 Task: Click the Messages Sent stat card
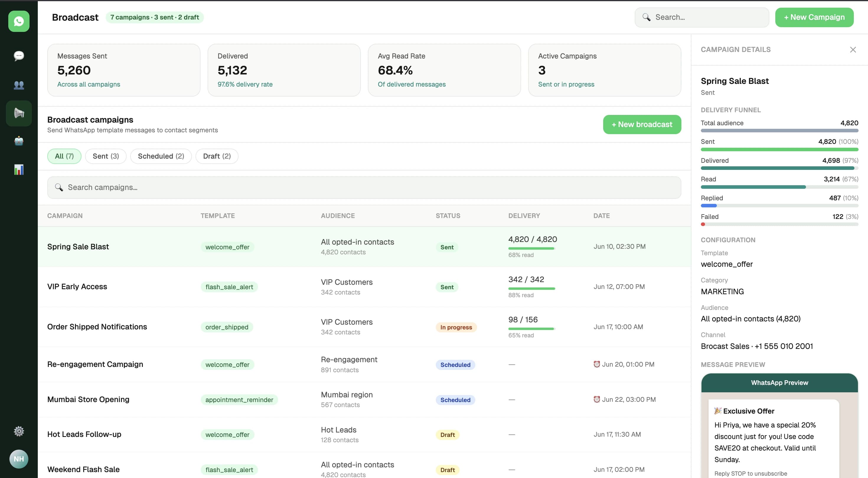[124, 70]
